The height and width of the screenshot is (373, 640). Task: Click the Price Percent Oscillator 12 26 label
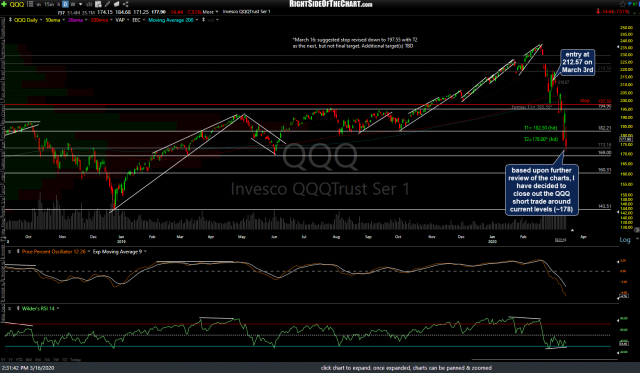pos(53,252)
